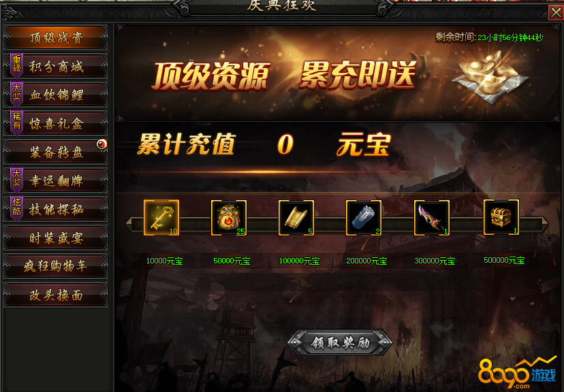This screenshot has width=564, height=392.
Task: Go to the 惊喜礼盒 tab
Action: point(56,124)
